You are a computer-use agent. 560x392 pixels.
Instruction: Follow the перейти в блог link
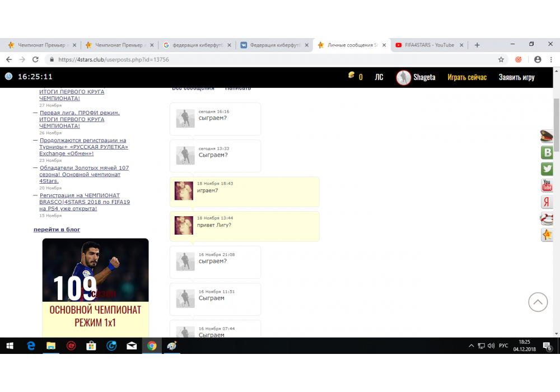57,230
